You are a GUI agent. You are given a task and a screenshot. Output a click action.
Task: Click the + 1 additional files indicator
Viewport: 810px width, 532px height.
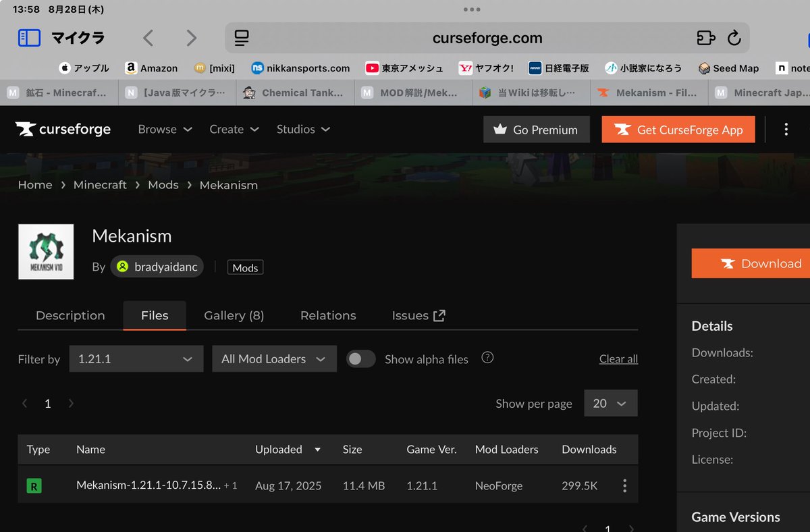coord(230,485)
